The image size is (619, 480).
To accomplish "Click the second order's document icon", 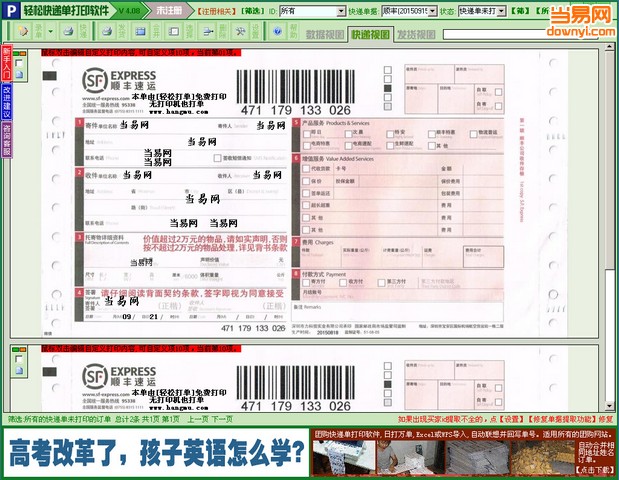I will click(19, 370).
